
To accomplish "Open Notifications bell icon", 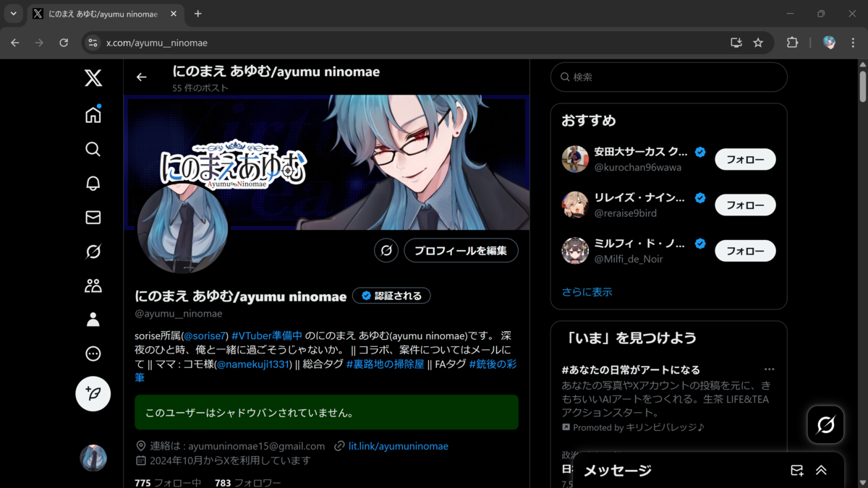I will pos(93,183).
